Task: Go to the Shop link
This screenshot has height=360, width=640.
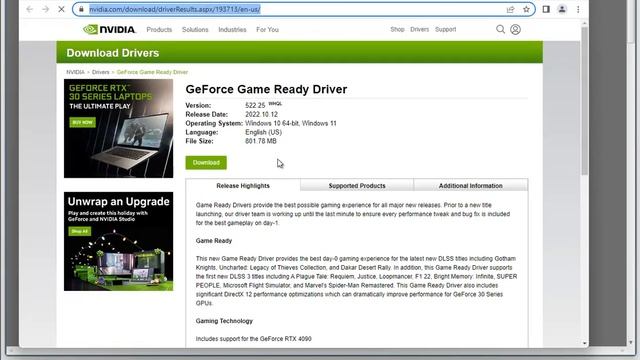Action: pyautogui.click(x=397, y=29)
